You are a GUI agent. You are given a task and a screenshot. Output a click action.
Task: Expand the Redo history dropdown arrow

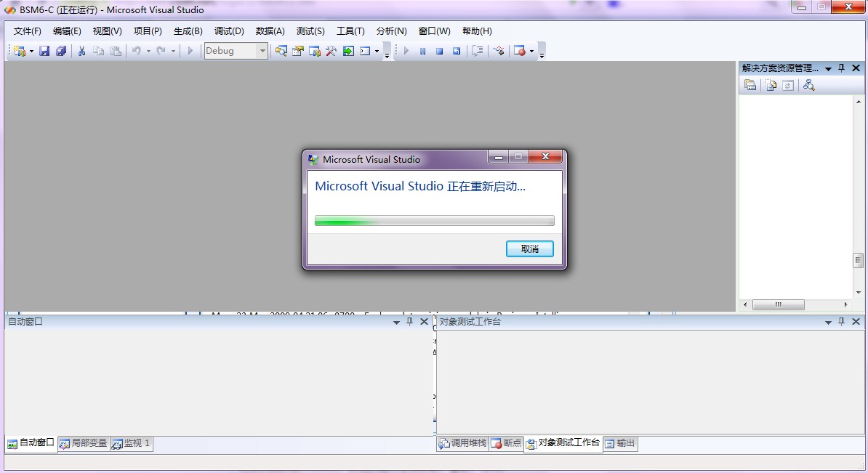click(x=173, y=52)
